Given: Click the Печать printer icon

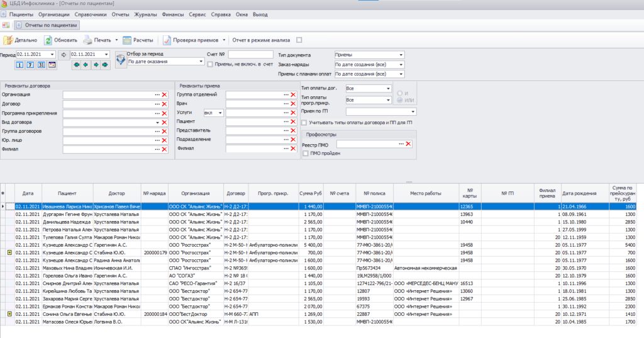Looking at the screenshot, I should click(x=88, y=40).
